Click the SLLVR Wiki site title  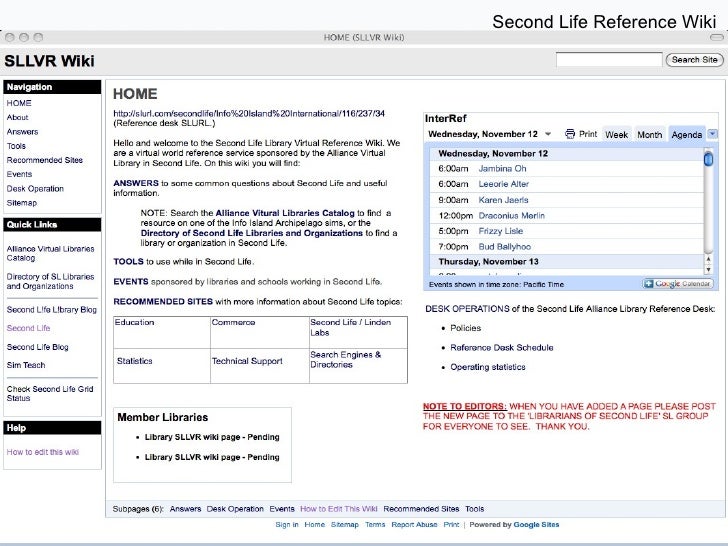49,61
